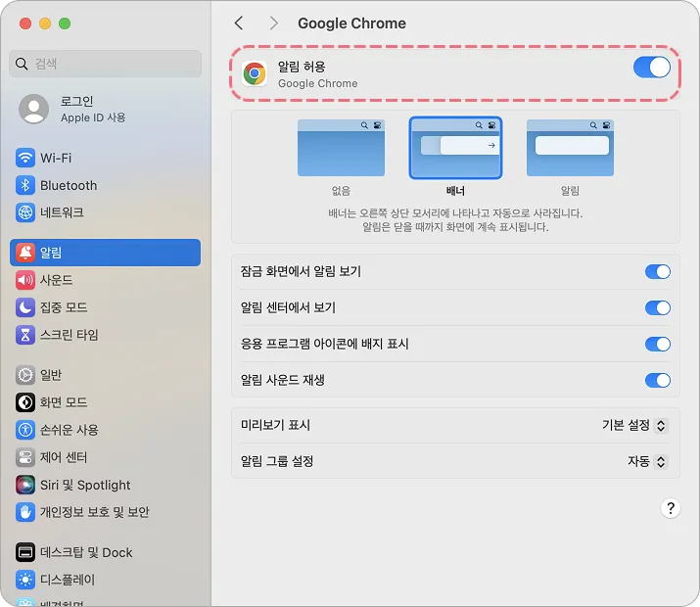Open 화면 모드 icon

pos(25,402)
